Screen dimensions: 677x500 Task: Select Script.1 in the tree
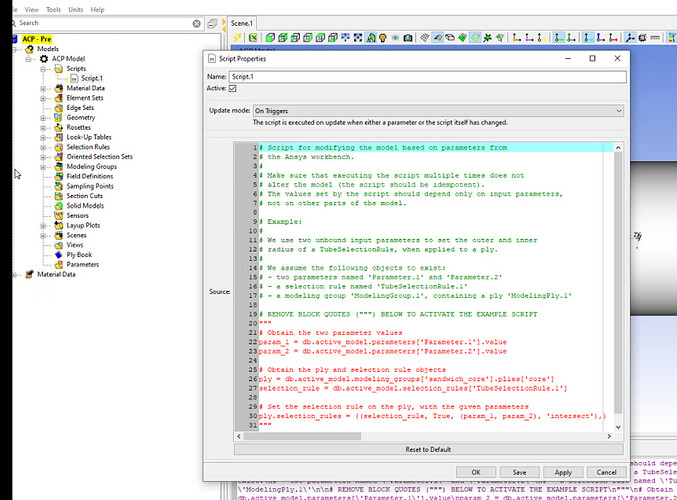(92, 79)
